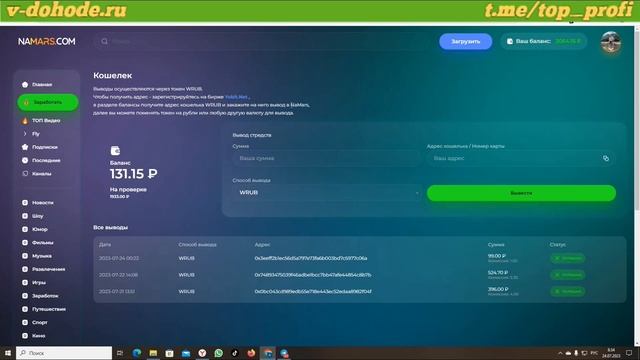Open the Юмор category

pyautogui.click(x=35, y=229)
